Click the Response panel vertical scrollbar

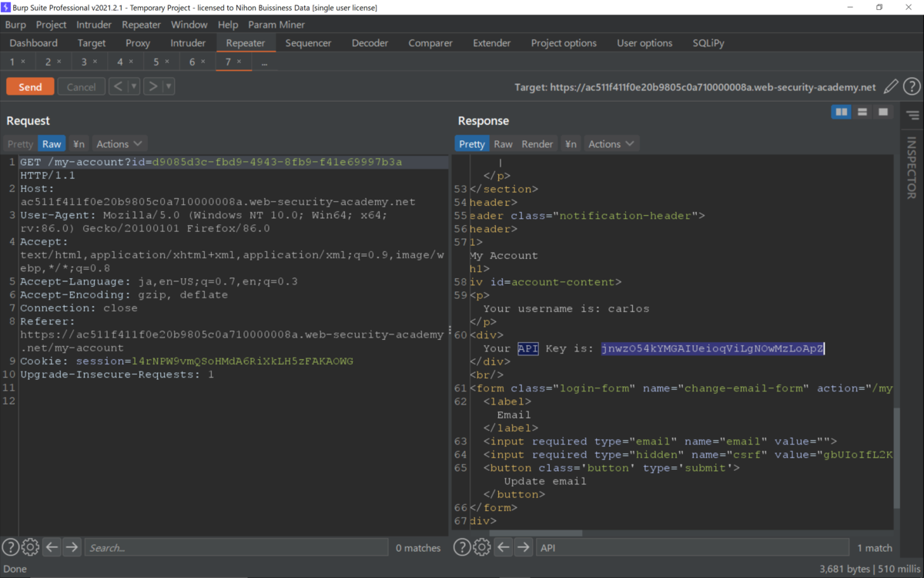[x=896, y=458]
